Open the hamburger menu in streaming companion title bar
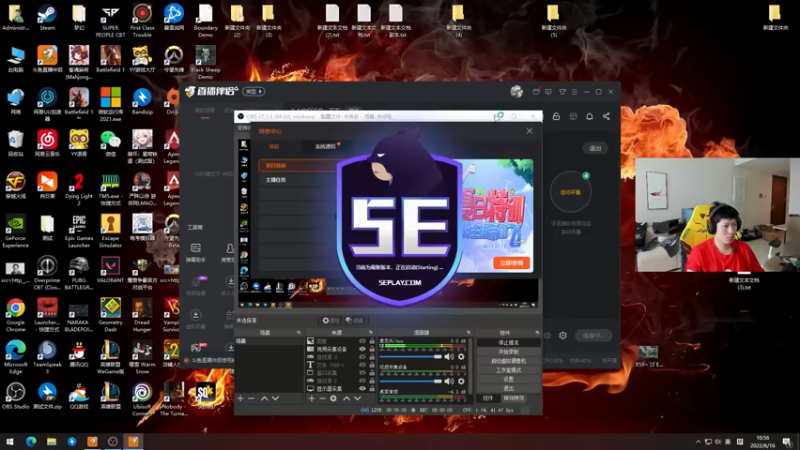The width and height of the screenshot is (800, 450). click(x=574, y=92)
